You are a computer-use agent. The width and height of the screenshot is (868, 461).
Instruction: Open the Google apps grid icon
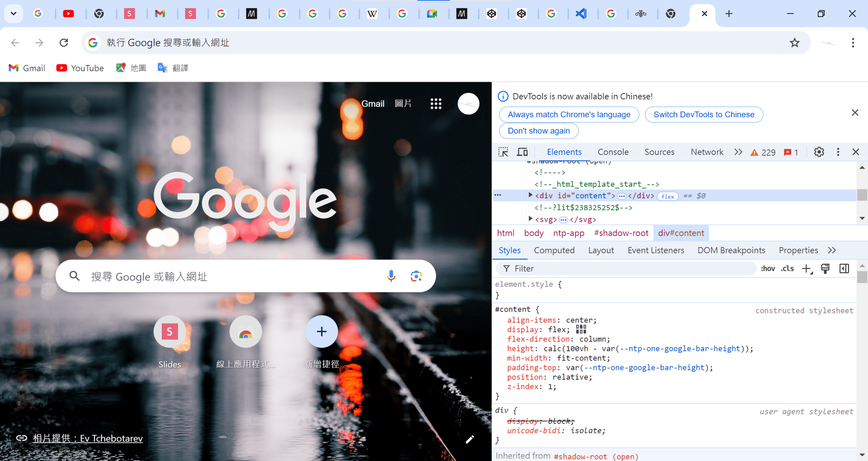(436, 103)
